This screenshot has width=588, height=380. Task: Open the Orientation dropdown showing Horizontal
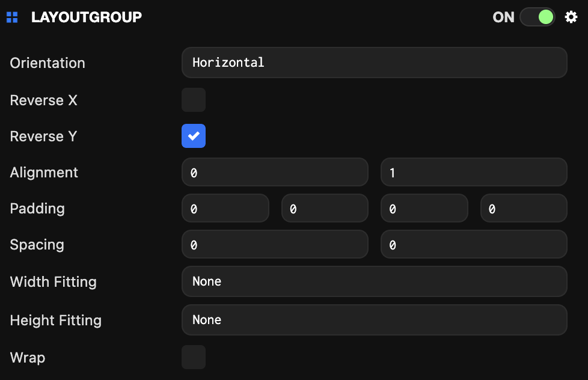[374, 63]
